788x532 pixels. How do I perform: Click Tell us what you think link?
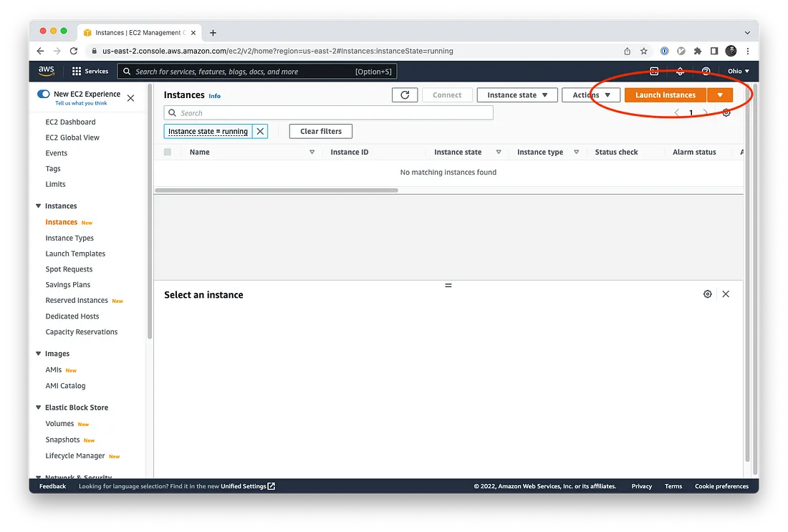coord(81,103)
